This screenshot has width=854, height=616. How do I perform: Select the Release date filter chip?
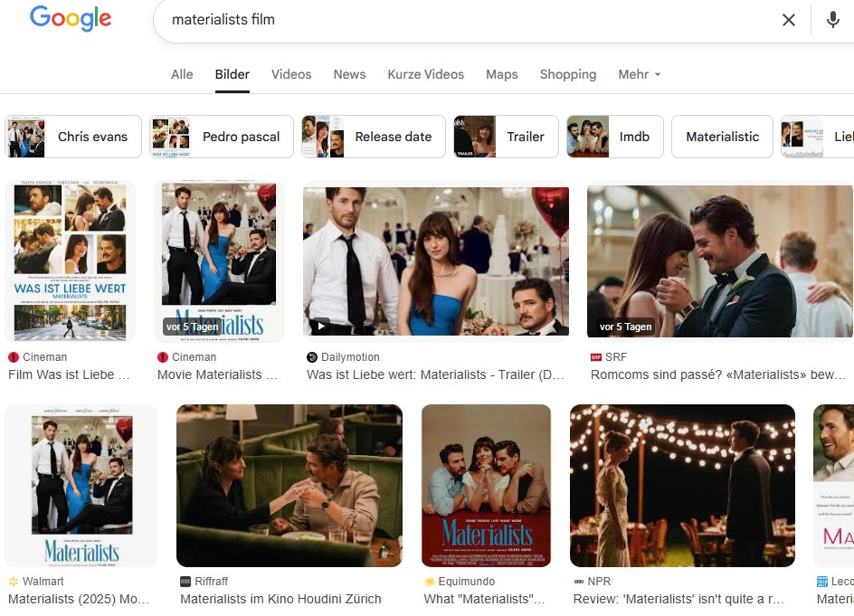[x=374, y=137]
